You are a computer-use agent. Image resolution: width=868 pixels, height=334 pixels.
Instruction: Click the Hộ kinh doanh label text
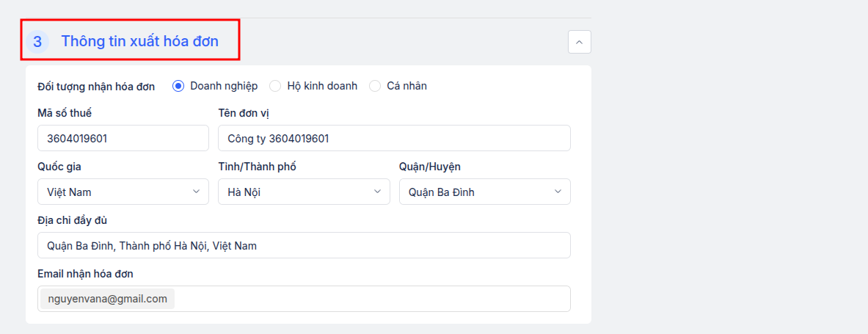(x=322, y=87)
